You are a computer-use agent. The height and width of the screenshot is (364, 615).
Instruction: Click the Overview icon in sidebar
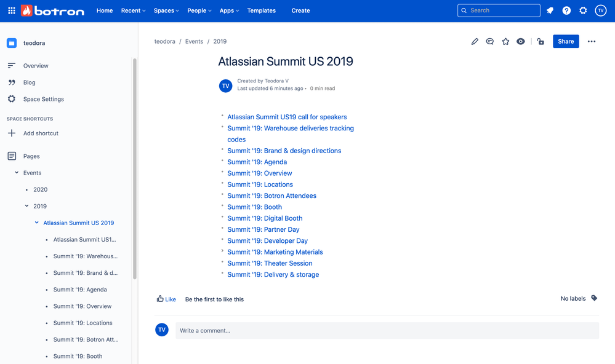tap(12, 65)
